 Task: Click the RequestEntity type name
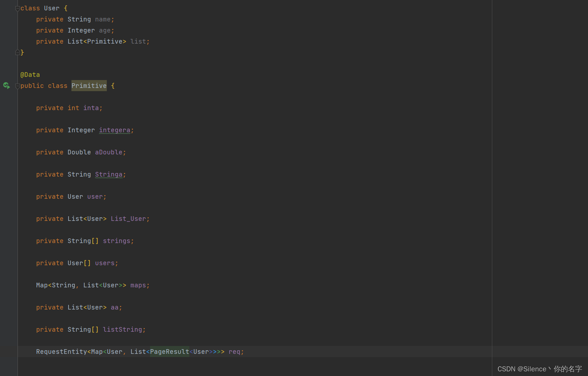[61, 352]
